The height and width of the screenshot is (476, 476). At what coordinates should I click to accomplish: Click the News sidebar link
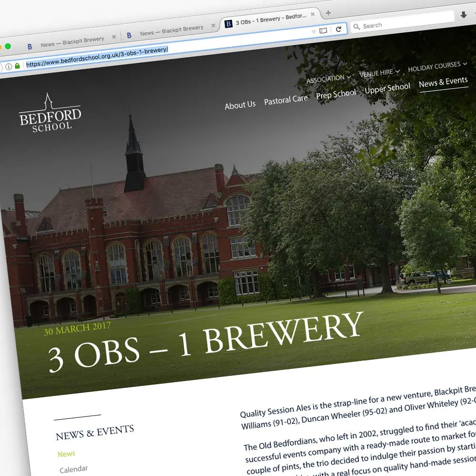(x=66, y=454)
